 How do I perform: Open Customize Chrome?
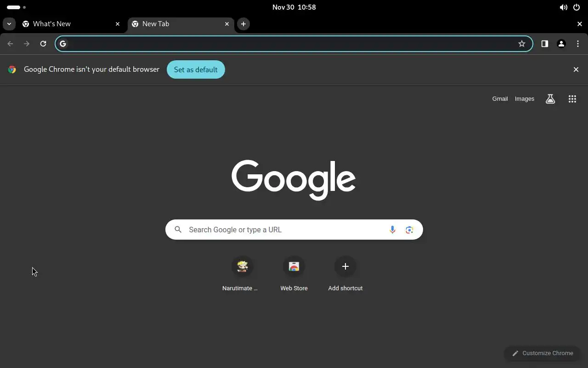pos(543,353)
